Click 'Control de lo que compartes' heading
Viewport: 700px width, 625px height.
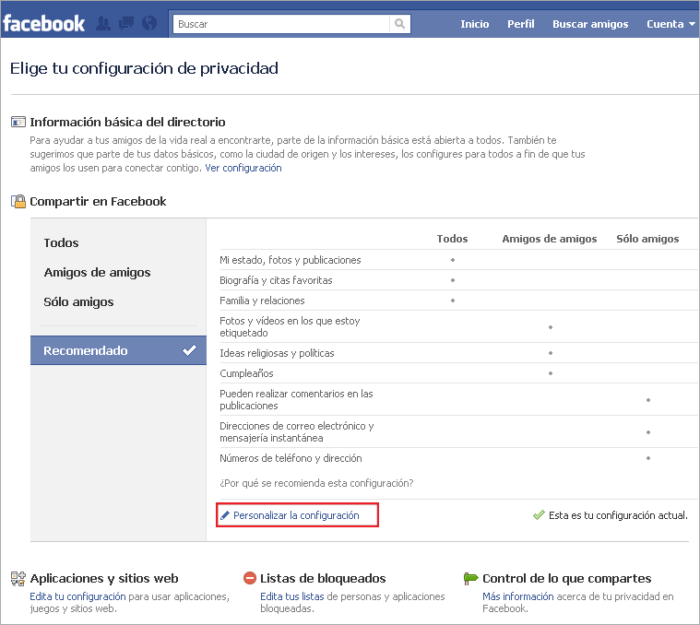pos(567,579)
